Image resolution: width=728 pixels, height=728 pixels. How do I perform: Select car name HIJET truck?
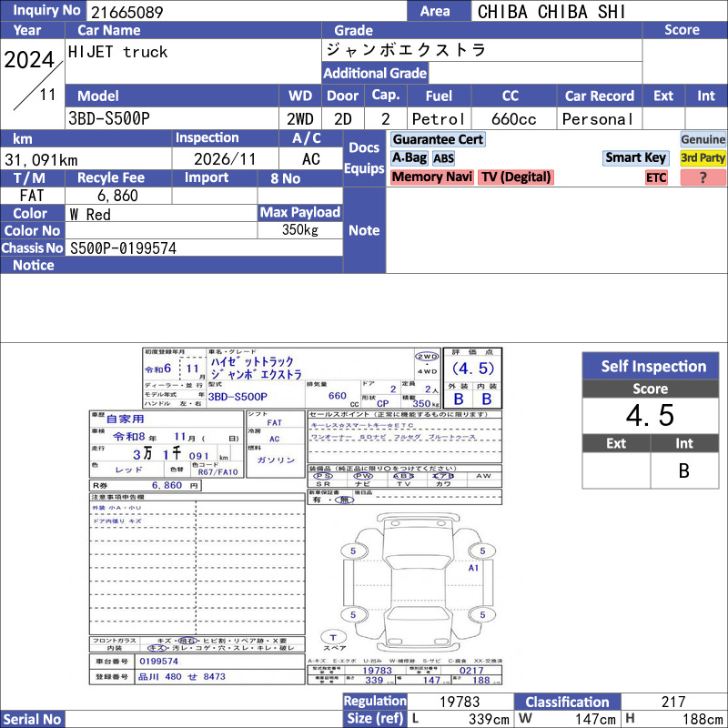117,52
